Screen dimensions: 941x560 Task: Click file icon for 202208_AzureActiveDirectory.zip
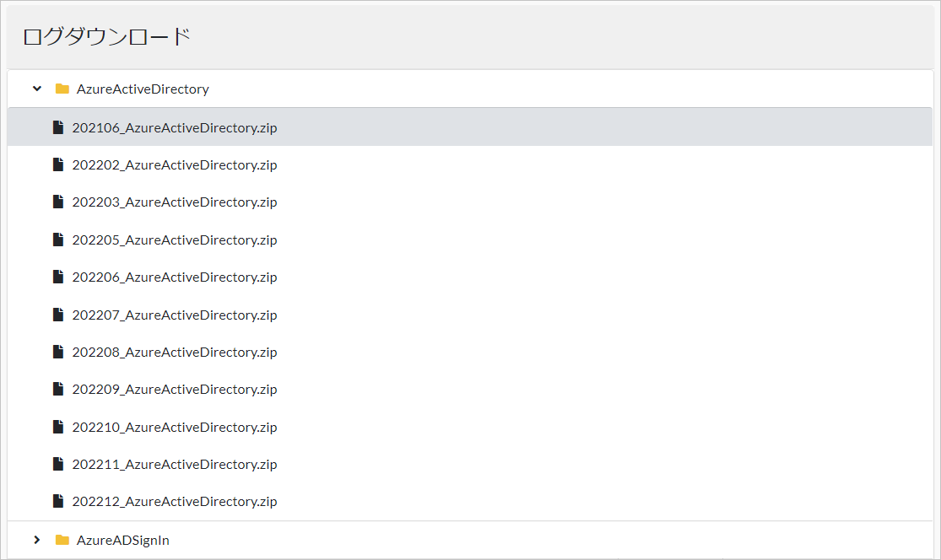coord(58,352)
